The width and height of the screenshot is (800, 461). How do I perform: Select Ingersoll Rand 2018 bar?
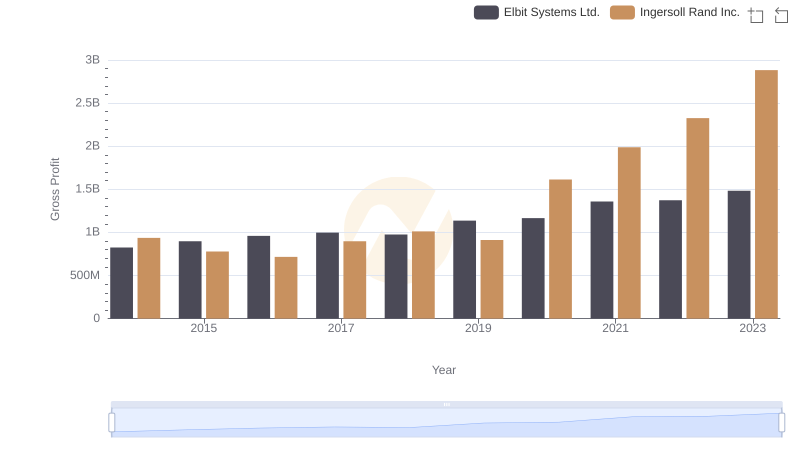tap(423, 275)
